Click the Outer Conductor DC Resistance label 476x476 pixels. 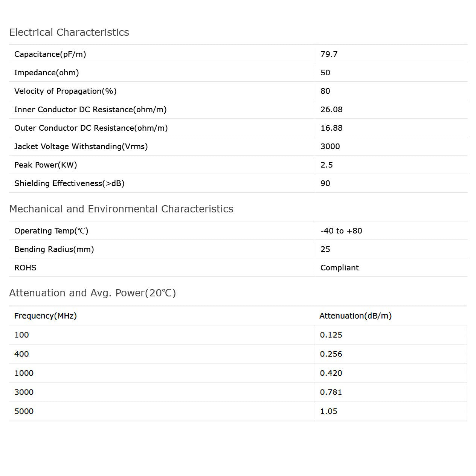click(x=91, y=128)
